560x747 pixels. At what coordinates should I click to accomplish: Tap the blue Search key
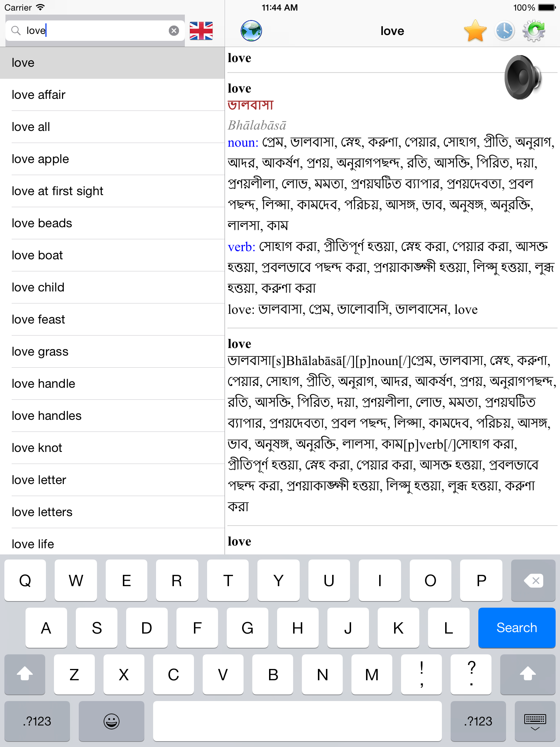tap(517, 628)
